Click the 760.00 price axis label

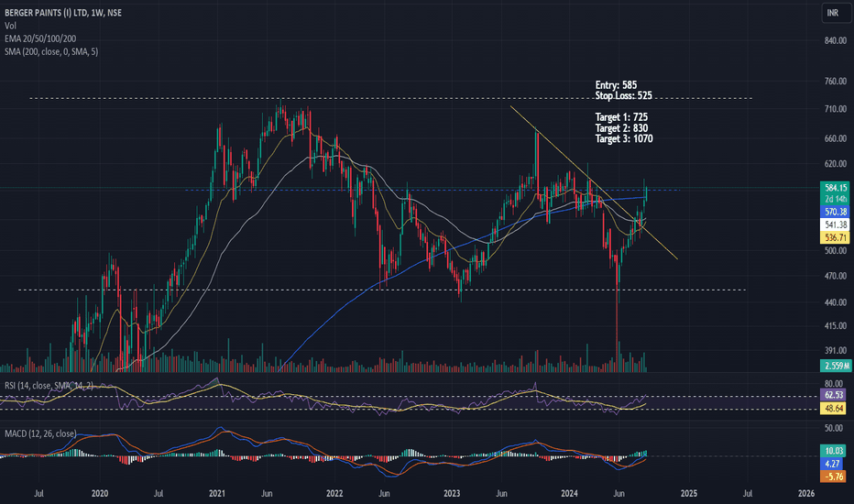(x=836, y=82)
